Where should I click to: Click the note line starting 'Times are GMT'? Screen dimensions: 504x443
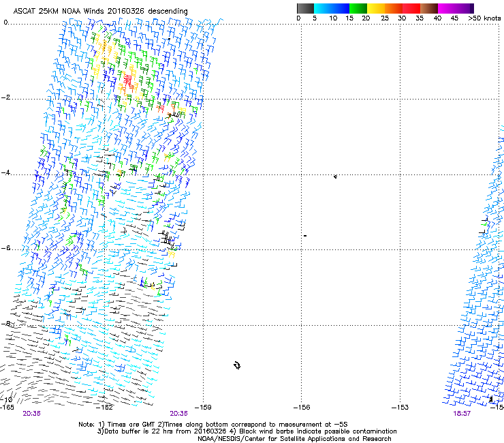pos(212,425)
